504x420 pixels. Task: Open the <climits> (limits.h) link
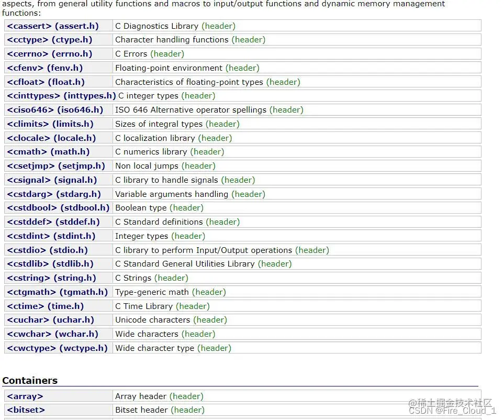50,124
